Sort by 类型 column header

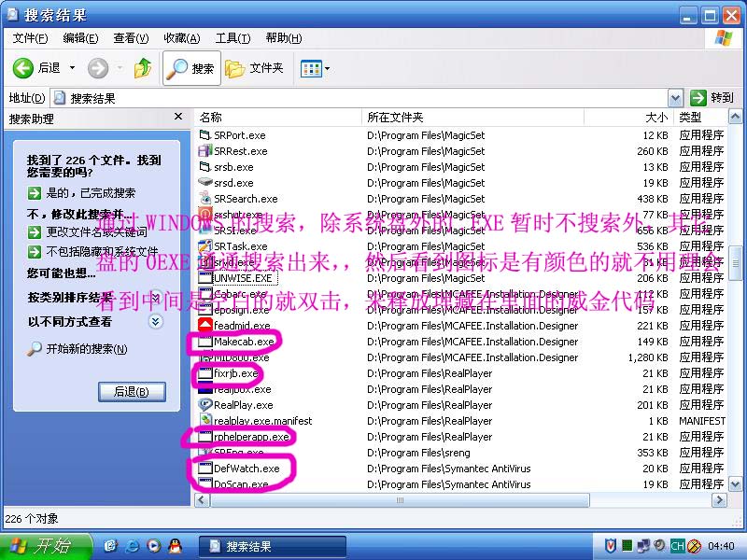(x=700, y=118)
